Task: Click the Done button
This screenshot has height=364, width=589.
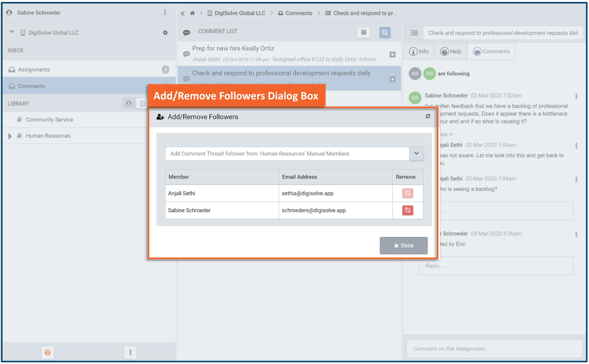Action: [404, 245]
